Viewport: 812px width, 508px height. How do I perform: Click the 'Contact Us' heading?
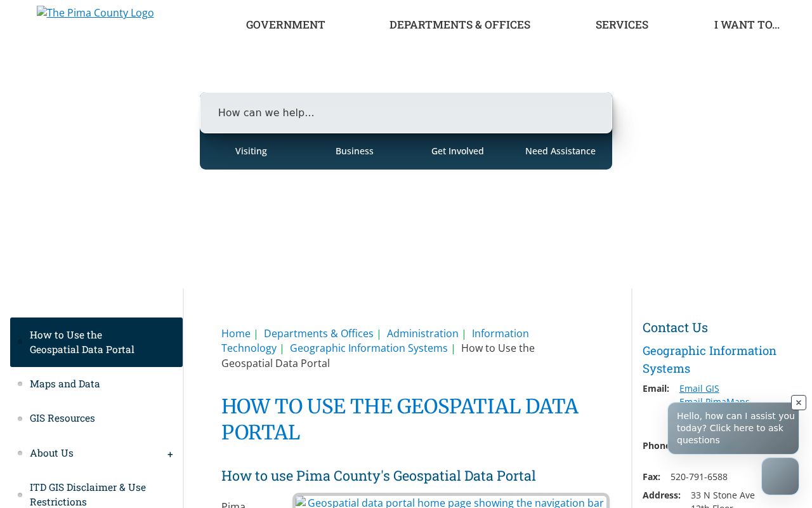(675, 328)
